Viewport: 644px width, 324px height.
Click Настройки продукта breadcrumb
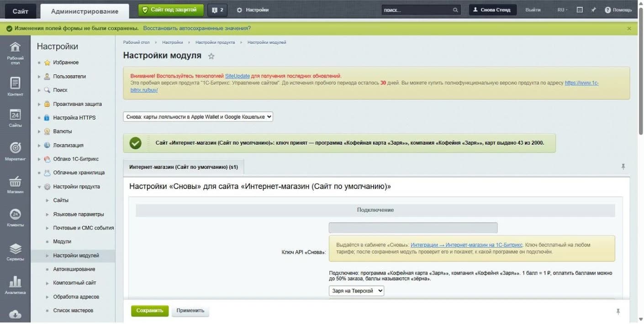pos(215,42)
